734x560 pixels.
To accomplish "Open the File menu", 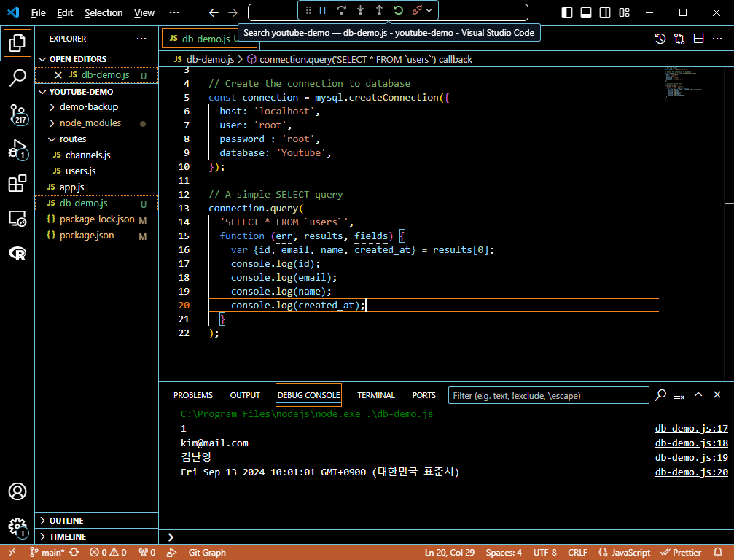I will pos(39,12).
